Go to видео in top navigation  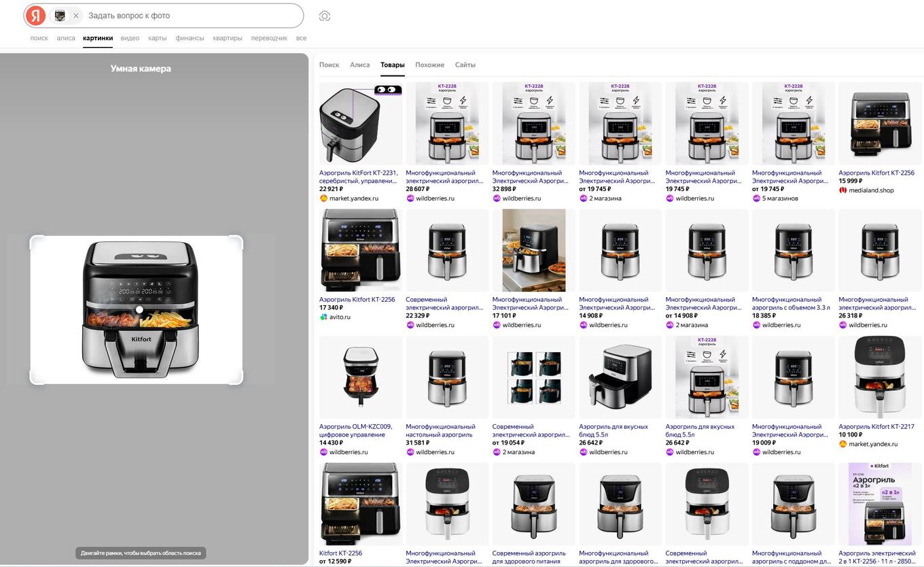(x=130, y=38)
